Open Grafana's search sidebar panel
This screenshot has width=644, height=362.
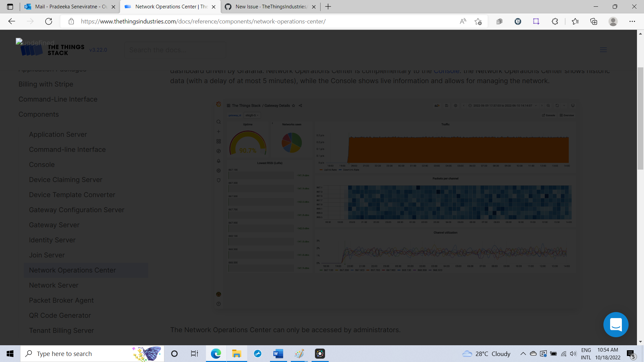pos(219,122)
